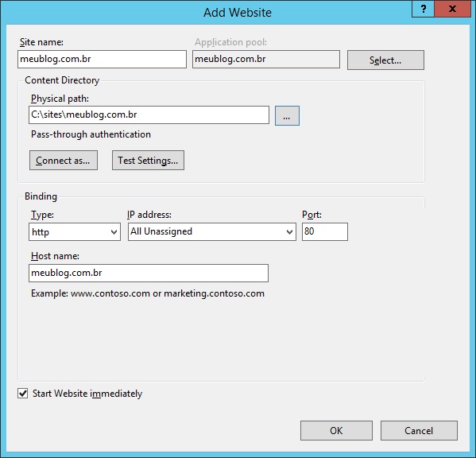
Task: Click the Select... application pool button
Action: 385,60
